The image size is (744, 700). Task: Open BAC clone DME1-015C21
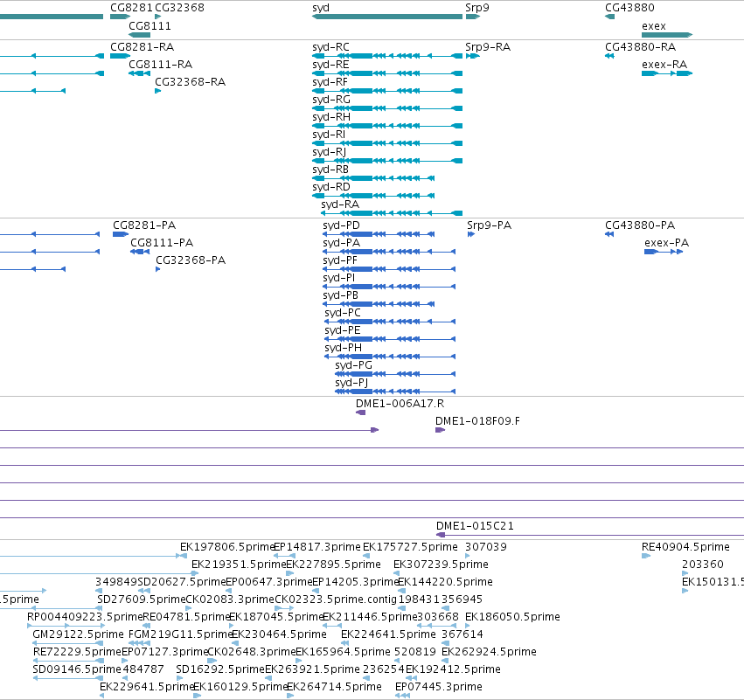coord(475,526)
